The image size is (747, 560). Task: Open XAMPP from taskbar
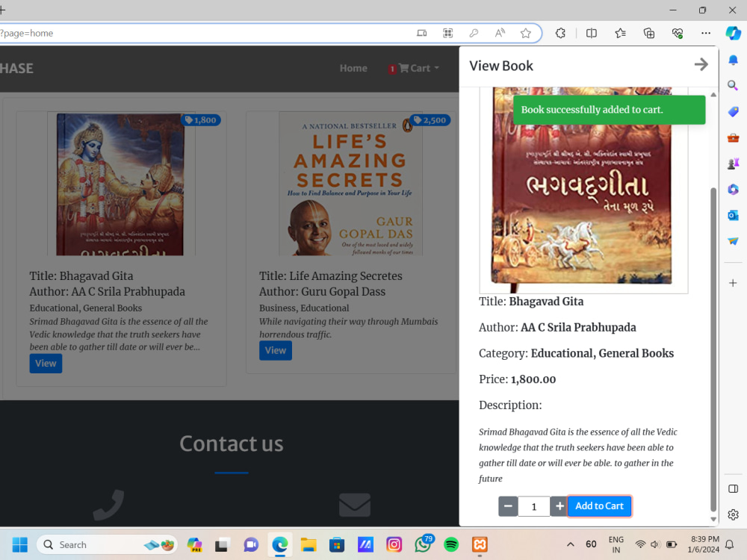pos(480,544)
